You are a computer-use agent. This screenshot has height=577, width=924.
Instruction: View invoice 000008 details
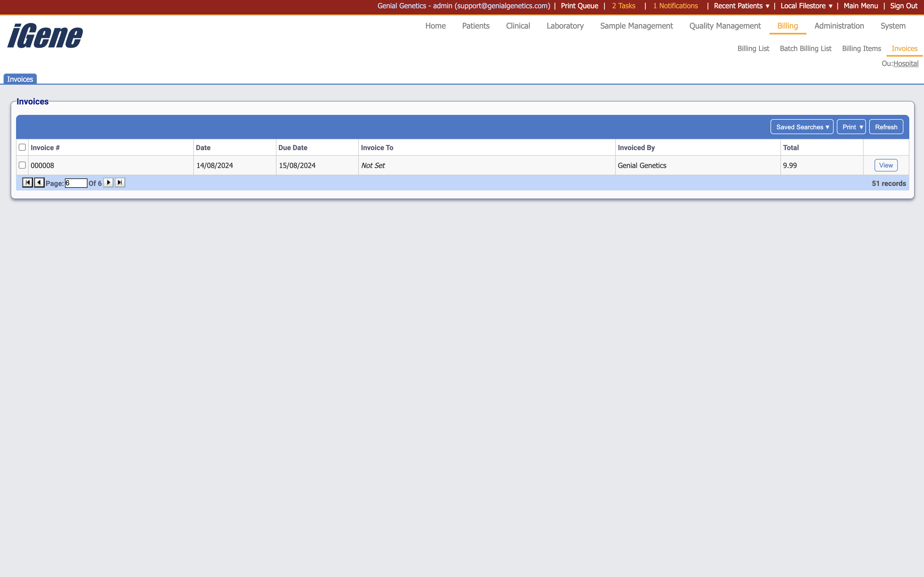point(885,165)
